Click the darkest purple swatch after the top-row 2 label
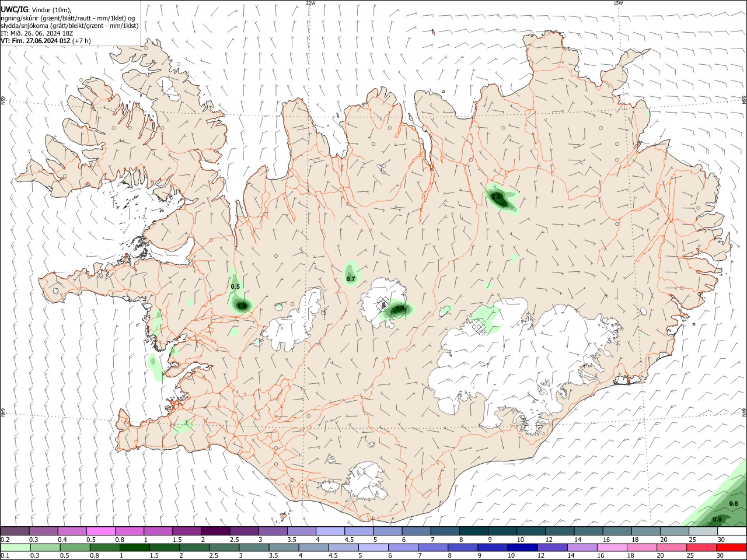The image size is (747, 560). 215,531
